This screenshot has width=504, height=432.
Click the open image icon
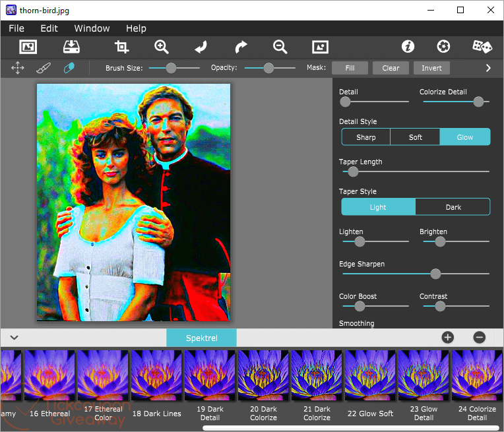(28, 47)
